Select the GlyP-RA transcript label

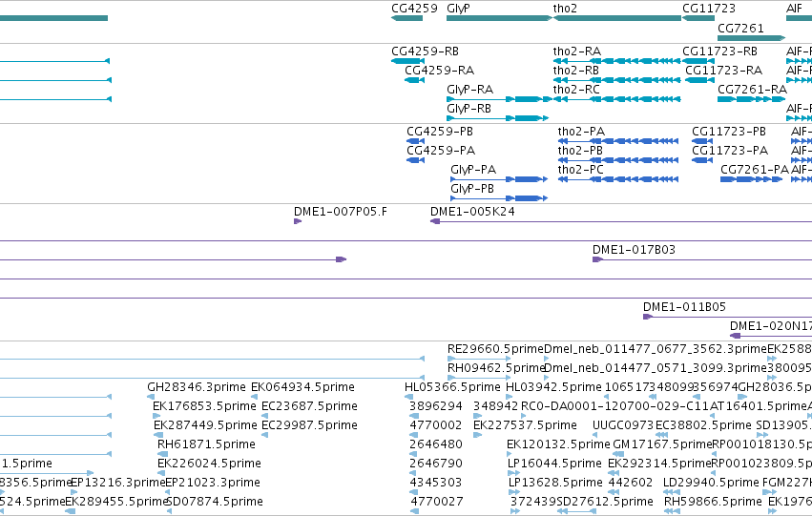pyautogui.click(x=469, y=90)
